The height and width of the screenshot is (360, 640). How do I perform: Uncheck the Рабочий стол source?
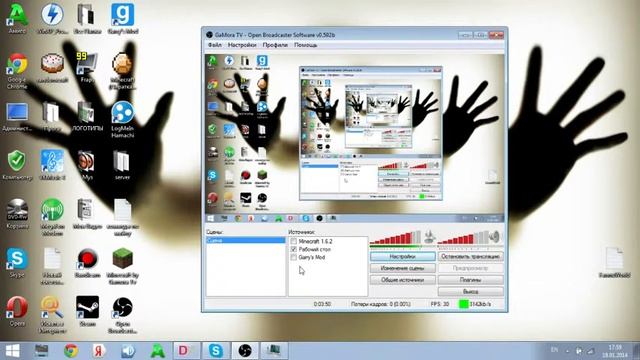click(293, 249)
